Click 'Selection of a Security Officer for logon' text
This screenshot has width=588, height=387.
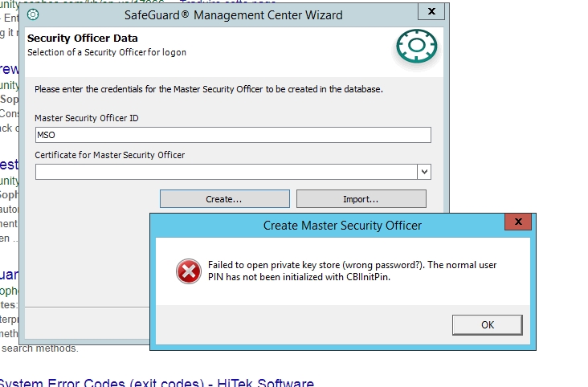(x=107, y=52)
